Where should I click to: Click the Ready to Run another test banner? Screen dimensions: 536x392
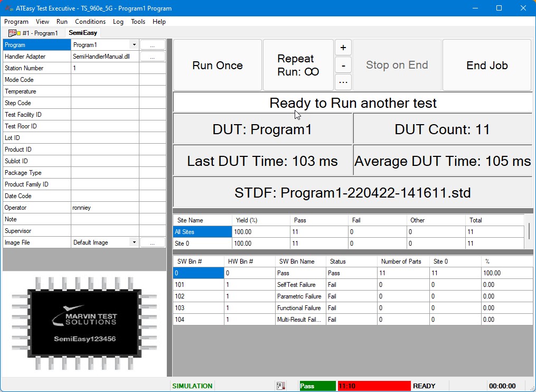pyautogui.click(x=352, y=102)
